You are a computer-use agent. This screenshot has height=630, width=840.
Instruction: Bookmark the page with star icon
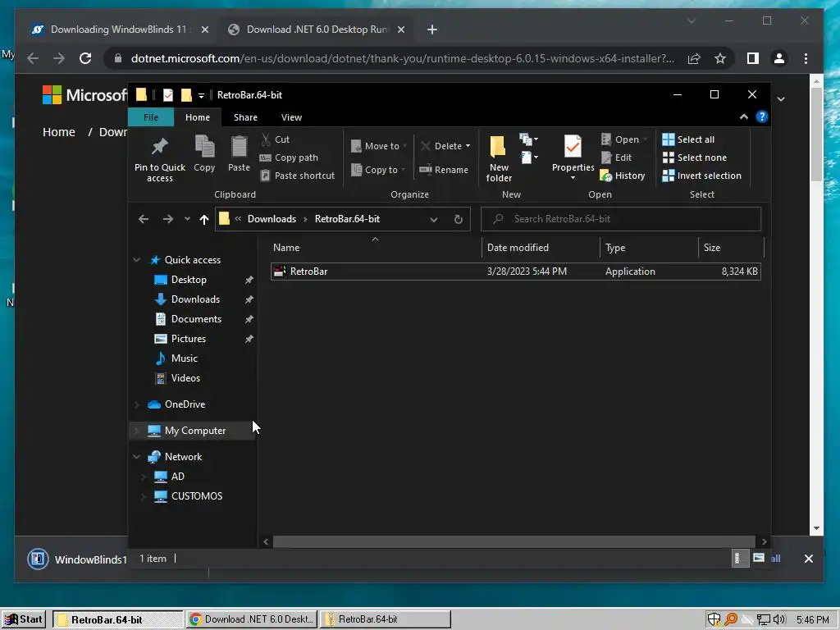tap(720, 58)
